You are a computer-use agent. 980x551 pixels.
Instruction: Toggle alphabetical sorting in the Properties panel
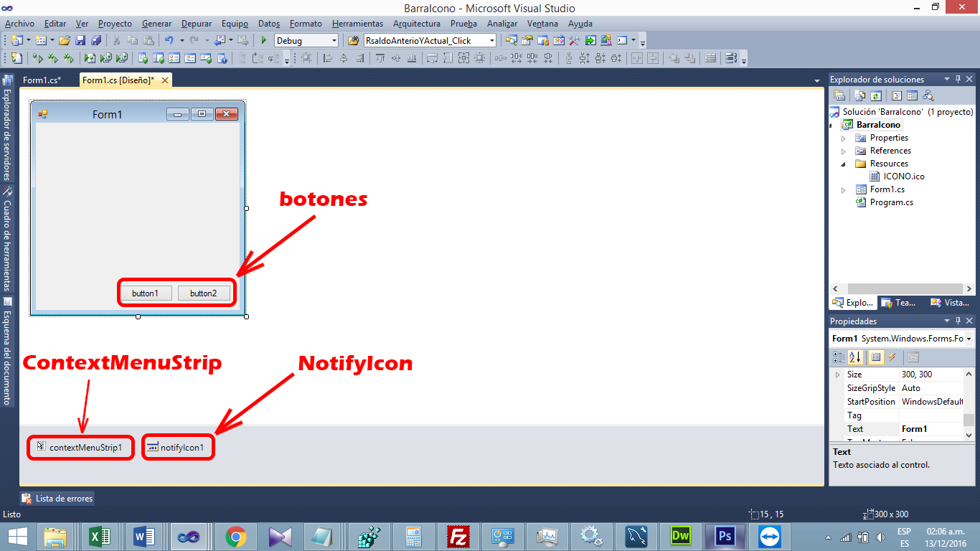pyautogui.click(x=855, y=357)
